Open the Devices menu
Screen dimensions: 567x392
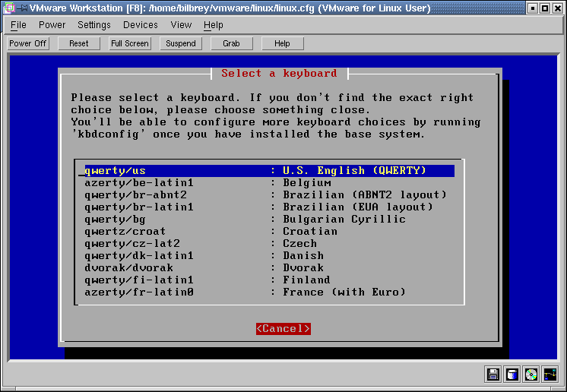(x=141, y=25)
